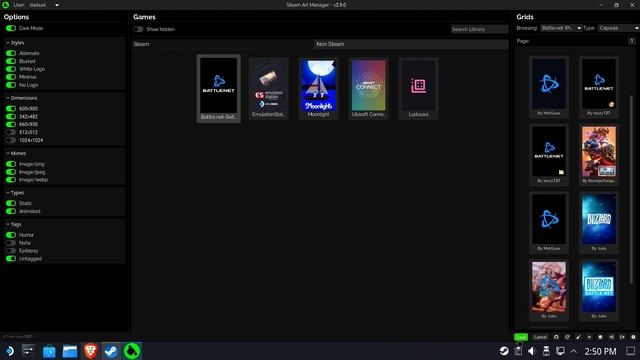Click the speaker-shaped icon in app footer
Viewport: 640px width, 360px height.
point(611,337)
